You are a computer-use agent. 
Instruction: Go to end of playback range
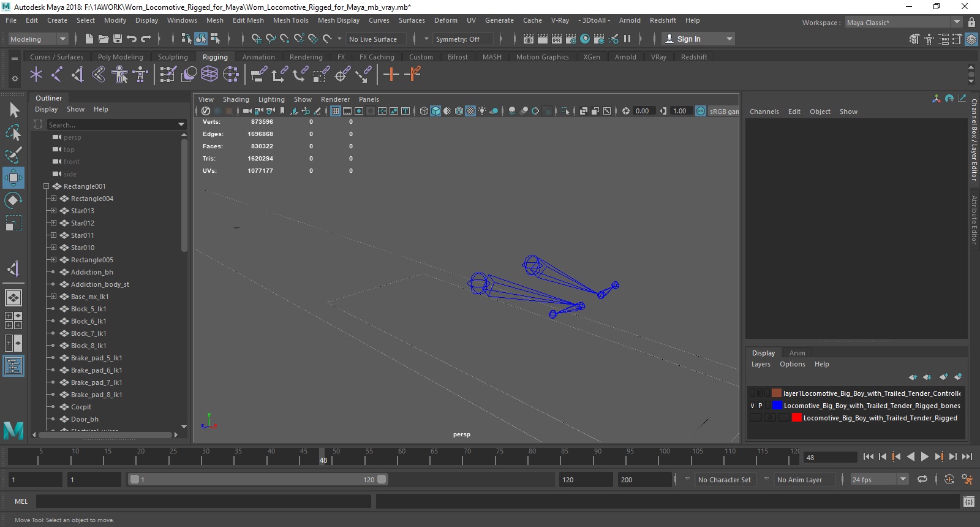(967, 457)
